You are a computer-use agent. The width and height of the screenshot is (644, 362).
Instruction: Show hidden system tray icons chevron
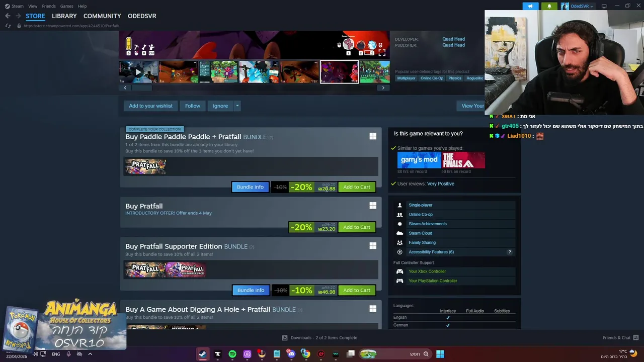tap(90, 354)
